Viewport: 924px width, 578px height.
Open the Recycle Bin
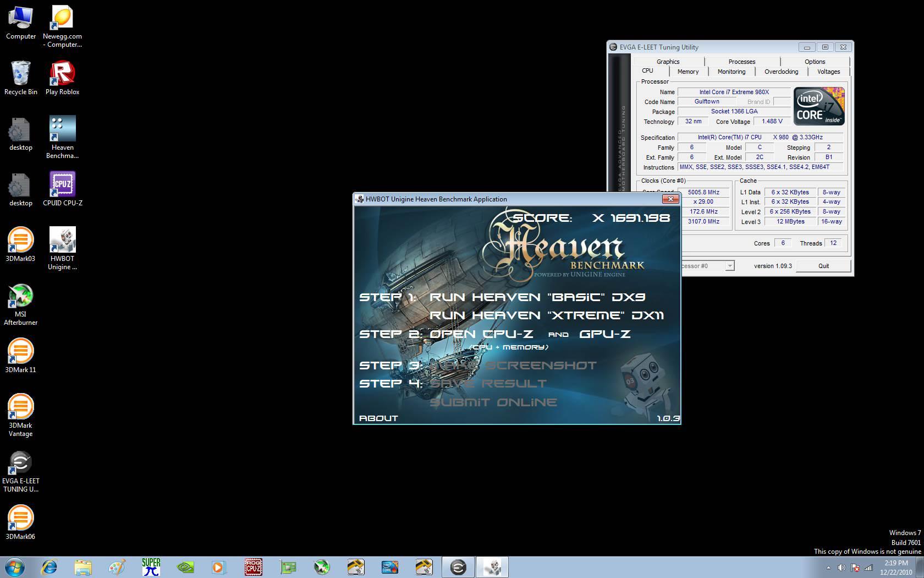pyautogui.click(x=21, y=78)
